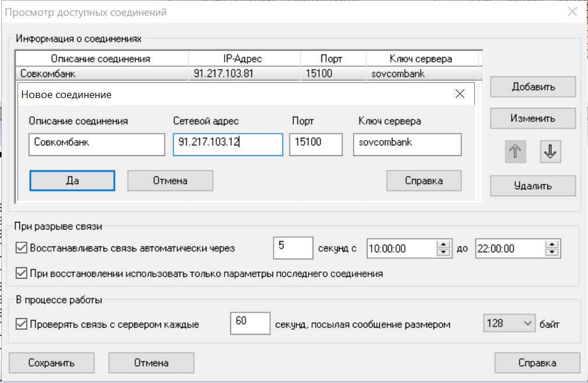Close the Новое соединение dialog
This screenshot has width=588, height=383.
[460, 94]
